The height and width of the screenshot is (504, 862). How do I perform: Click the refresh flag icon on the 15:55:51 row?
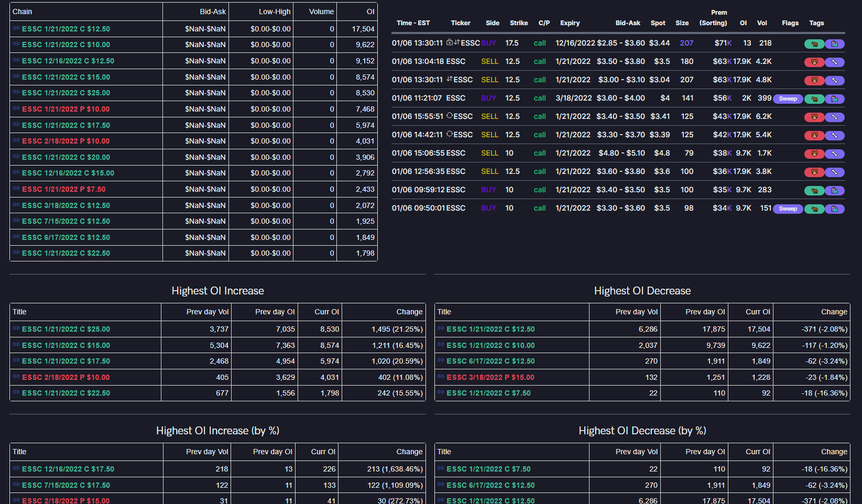tap(450, 116)
